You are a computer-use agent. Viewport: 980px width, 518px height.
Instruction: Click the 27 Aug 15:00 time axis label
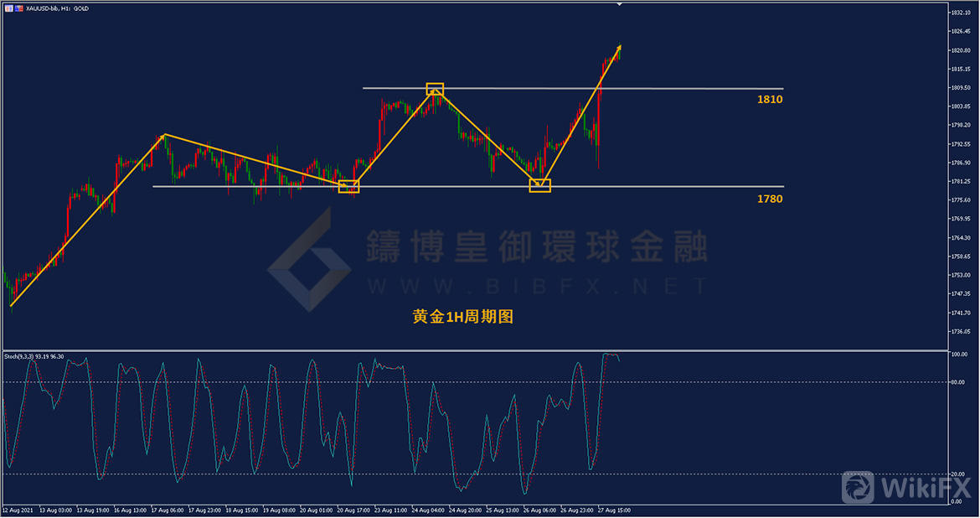614,510
